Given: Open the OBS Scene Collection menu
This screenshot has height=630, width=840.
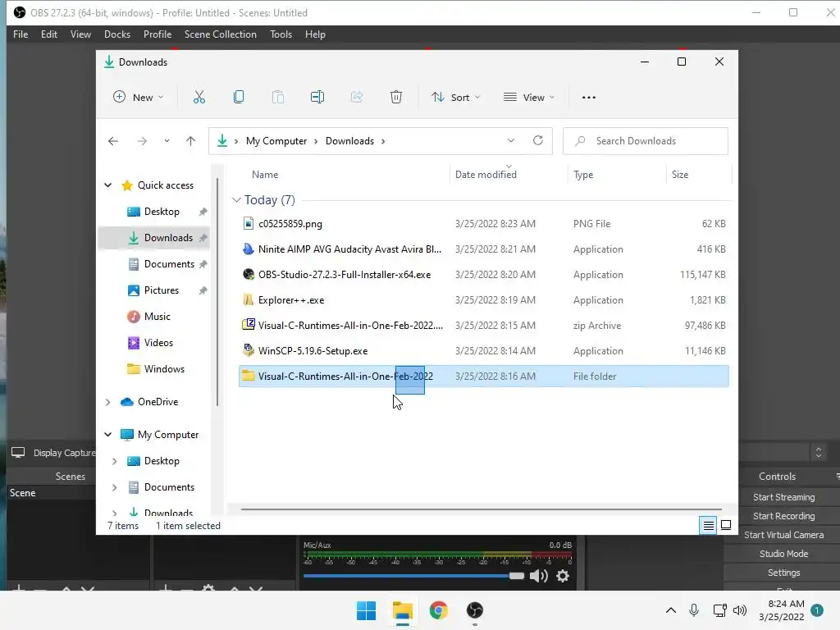Looking at the screenshot, I should [x=220, y=34].
